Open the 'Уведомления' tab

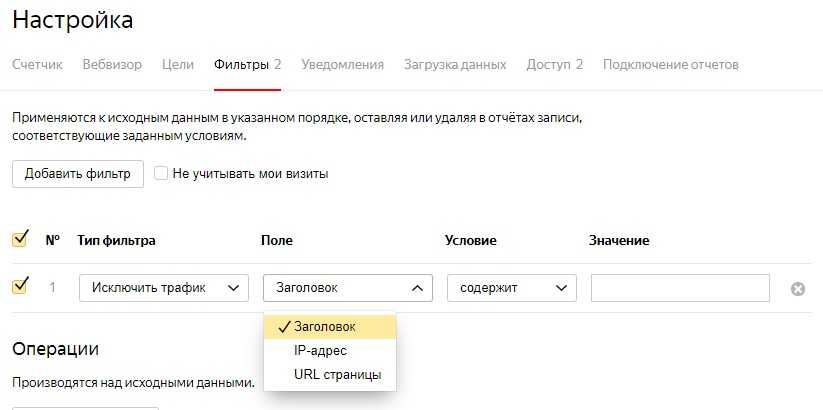(x=342, y=64)
